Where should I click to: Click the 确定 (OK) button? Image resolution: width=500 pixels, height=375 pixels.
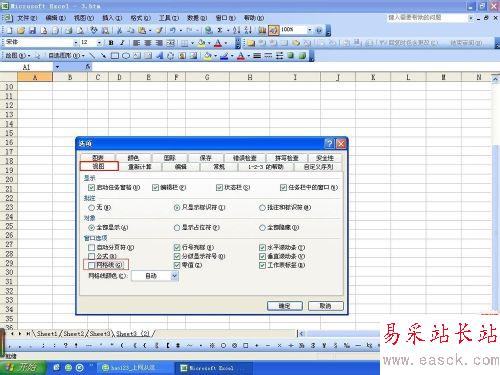point(285,306)
